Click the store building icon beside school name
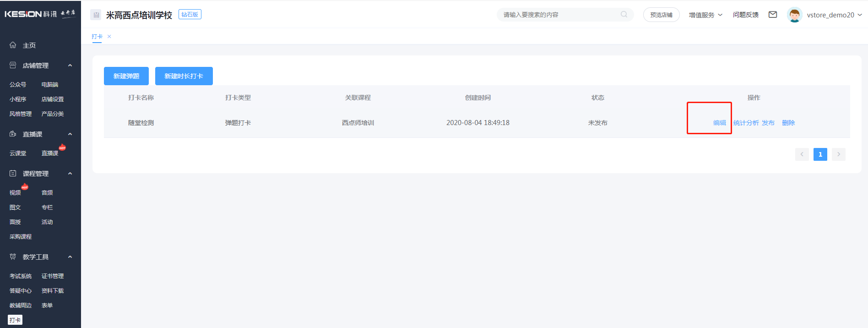This screenshot has height=328, width=868. [96, 15]
